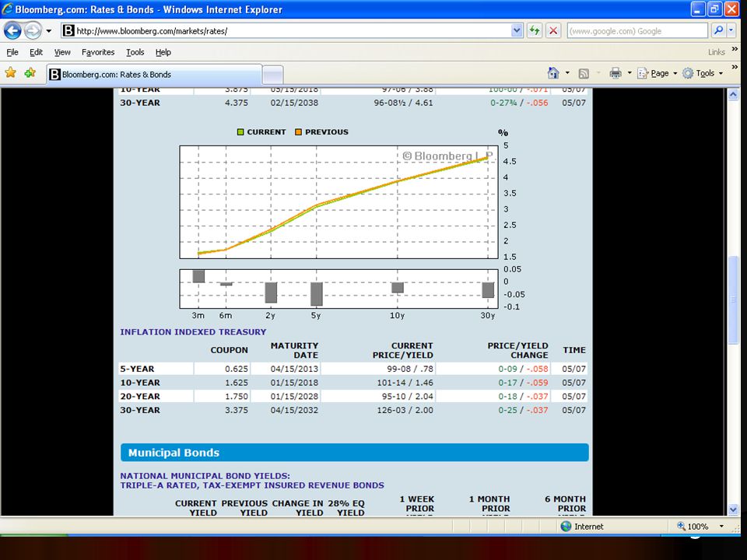Open the Print options dropdown arrow
747x560 pixels.
[x=629, y=73]
